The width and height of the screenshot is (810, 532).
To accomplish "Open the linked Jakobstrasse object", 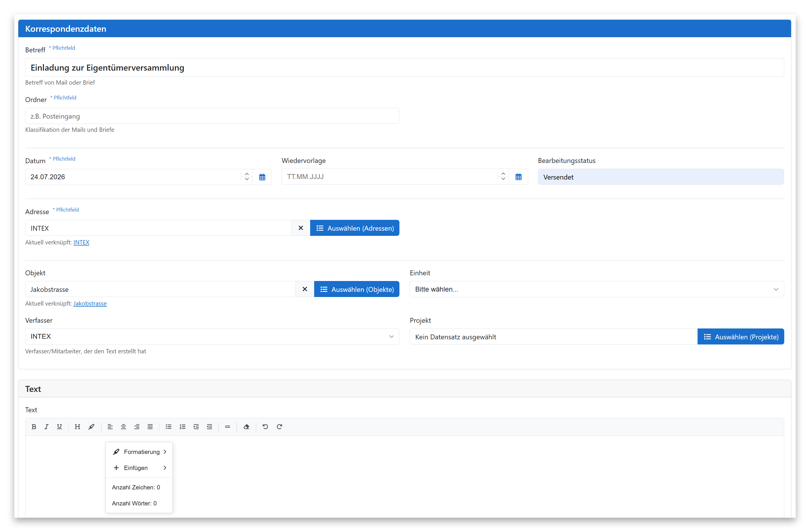I will click(x=90, y=304).
